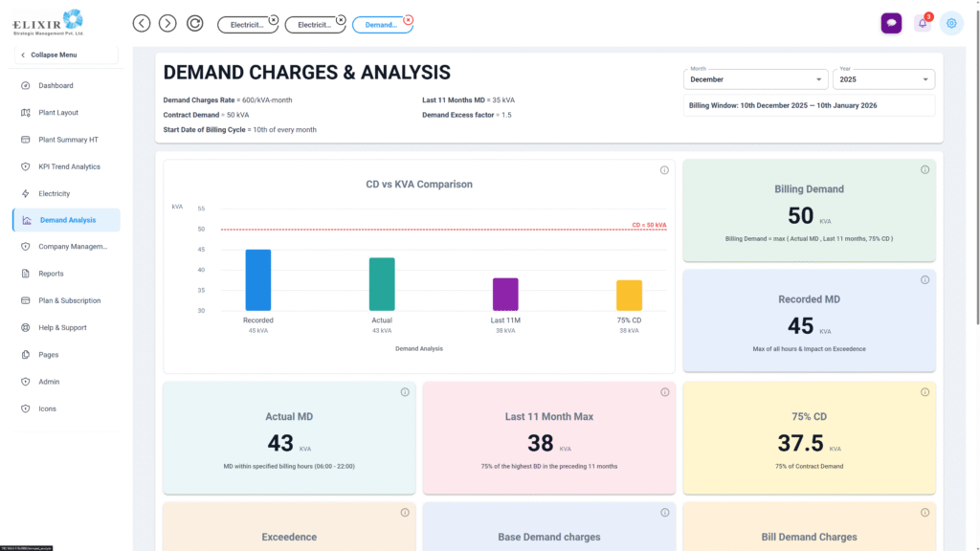The image size is (980, 551).
Task: Expand the Year dropdown showing 2025
Action: [x=885, y=80]
